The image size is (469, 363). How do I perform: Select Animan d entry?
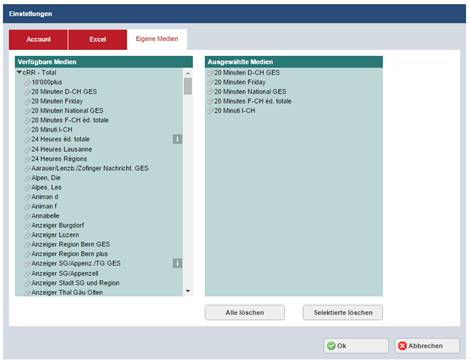(x=45, y=197)
